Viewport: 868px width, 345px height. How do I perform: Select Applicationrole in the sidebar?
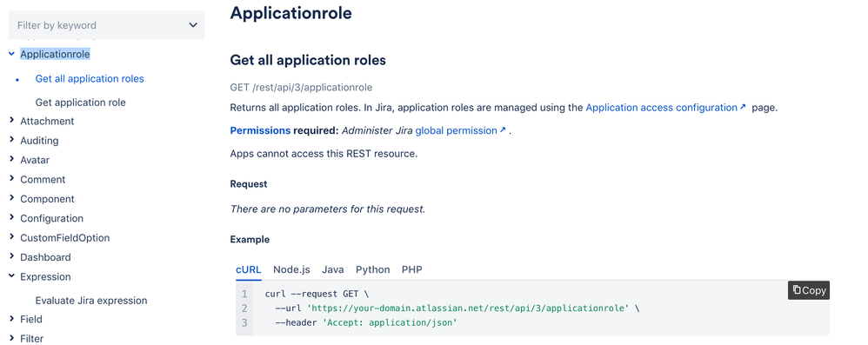click(x=55, y=54)
